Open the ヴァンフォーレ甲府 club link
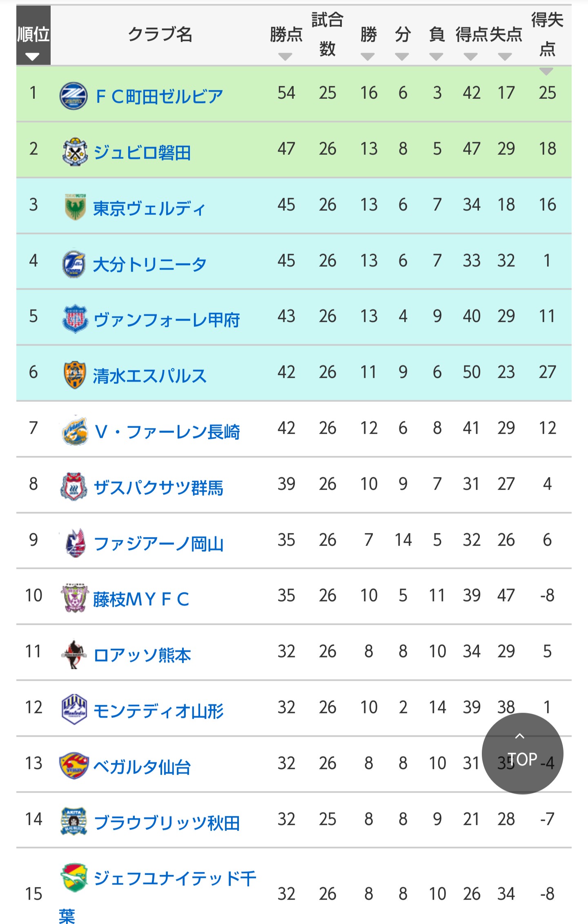 tap(167, 320)
